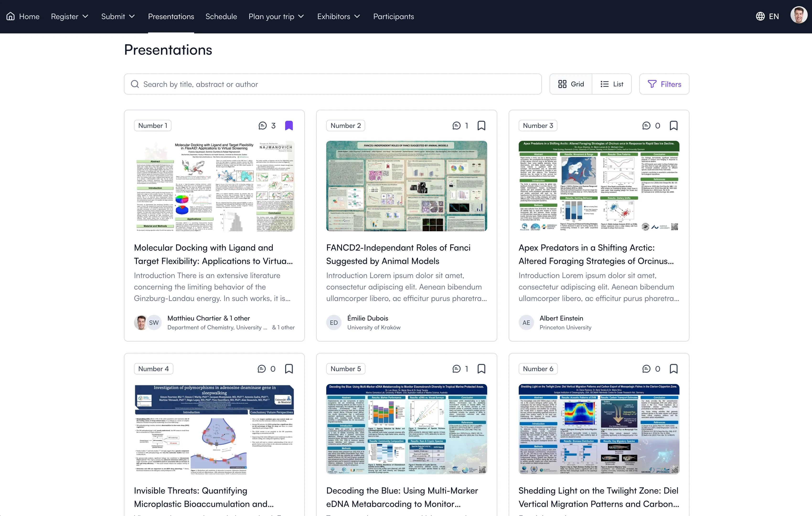Click the Number 3 badge
Viewport: 812px width, 516px height.
tap(538, 125)
